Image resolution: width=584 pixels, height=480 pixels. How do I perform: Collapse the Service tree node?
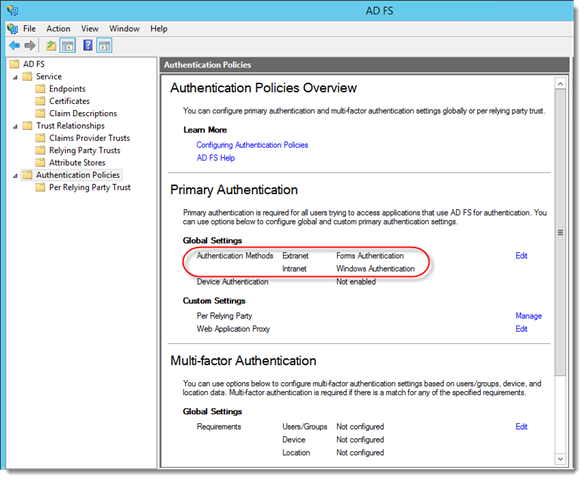coord(15,77)
